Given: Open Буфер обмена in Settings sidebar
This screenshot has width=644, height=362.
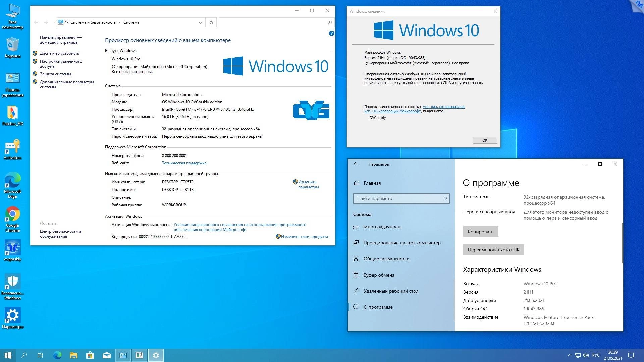Looking at the screenshot, I should tap(379, 275).
